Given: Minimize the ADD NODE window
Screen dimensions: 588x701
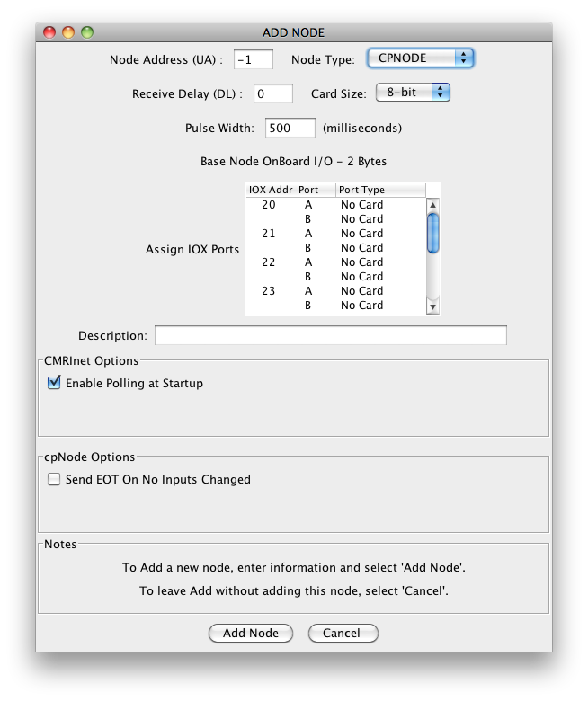Looking at the screenshot, I should [68, 32].
